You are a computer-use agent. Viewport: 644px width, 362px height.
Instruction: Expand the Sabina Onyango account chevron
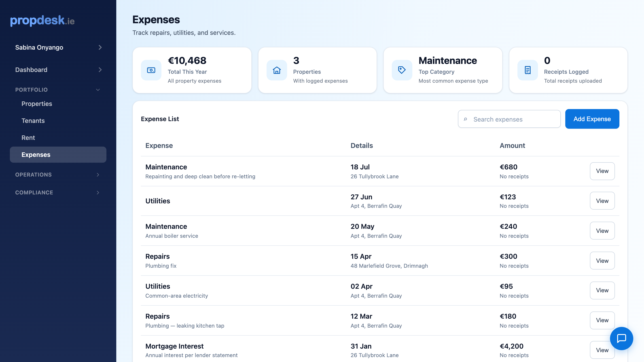click(100, 47)
